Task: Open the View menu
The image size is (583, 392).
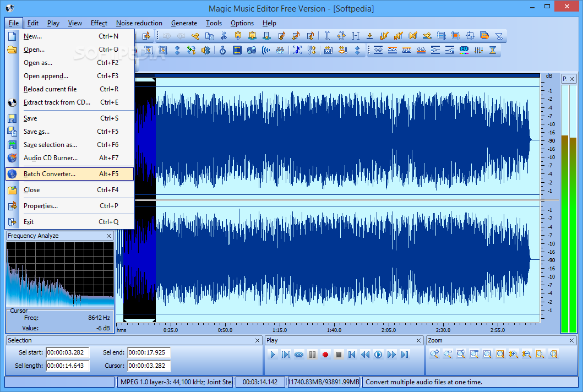Action: pyautogui.click(x=75, y=23)
